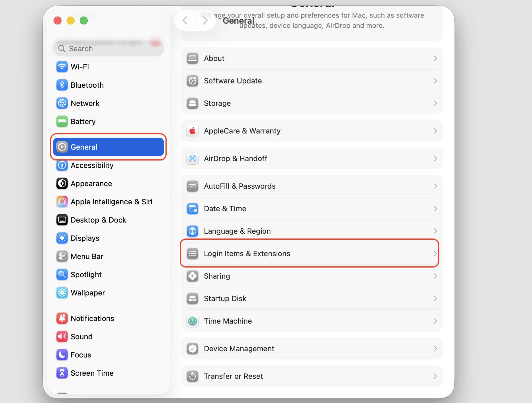The width and height of the screenshot is (532, 403).
Task: Open Accessibility icon in sidebar
Action: tap(62, 165)
